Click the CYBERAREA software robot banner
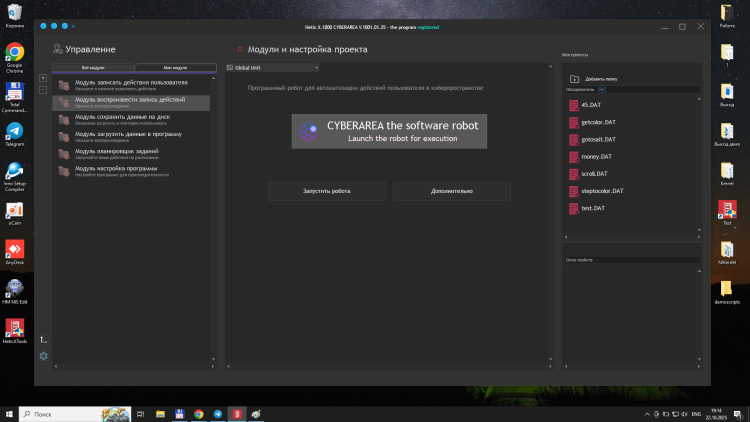 (389, 131)
